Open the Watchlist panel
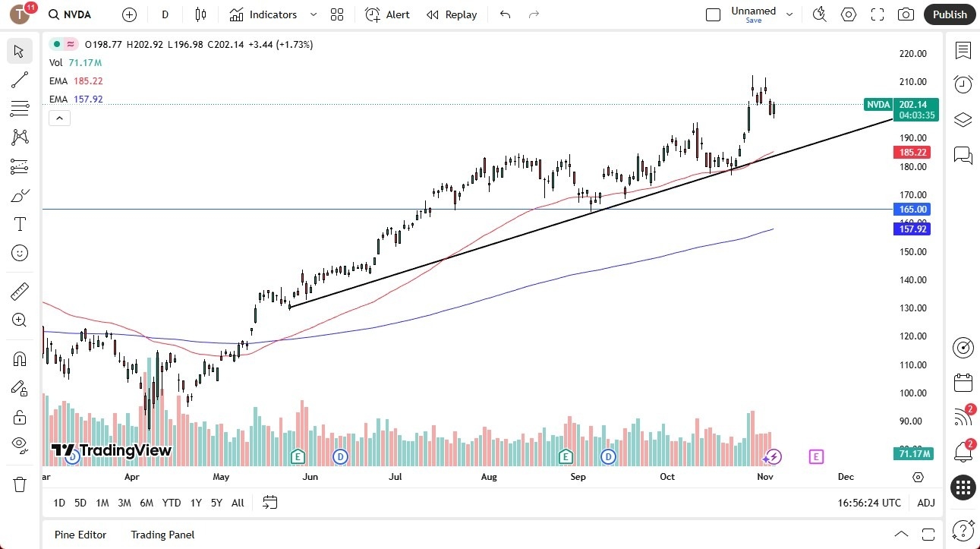The image size is (980, 549). click(963, 51)
